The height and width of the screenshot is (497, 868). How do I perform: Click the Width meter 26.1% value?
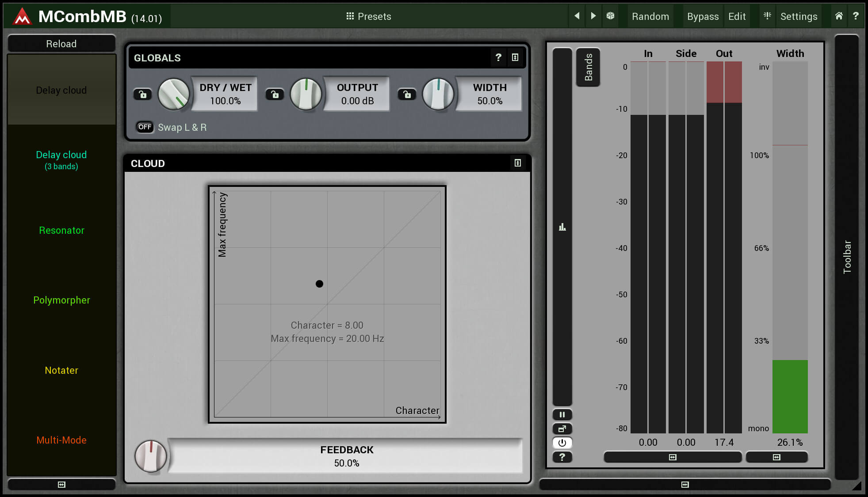pyautogui.click(x=790, y=442)
